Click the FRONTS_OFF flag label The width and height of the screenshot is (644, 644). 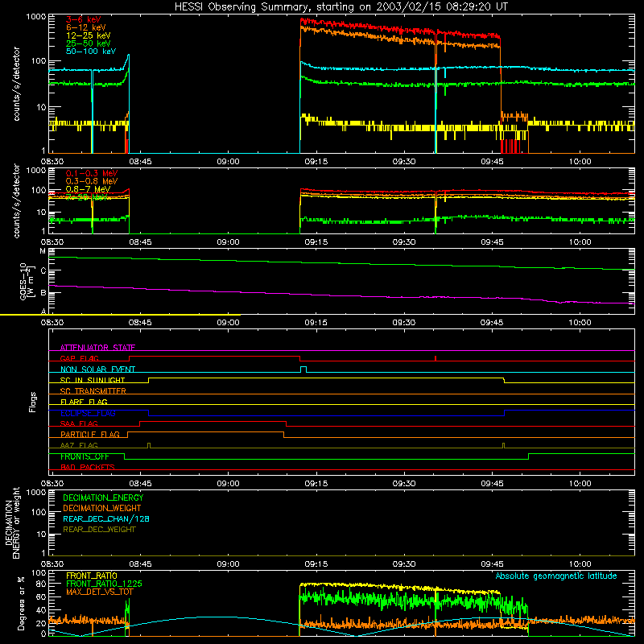[x=85, y=456]
